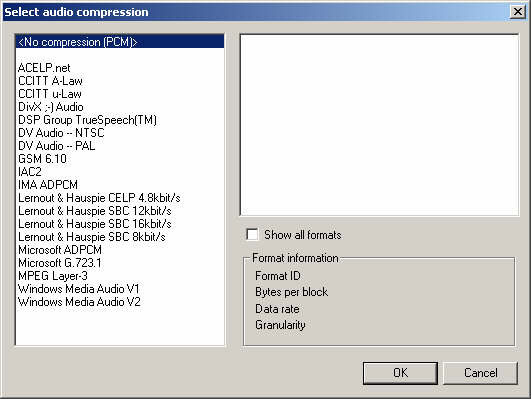
Task: Choose Microsoft ADPCM codec
Action: coord(120,250)
